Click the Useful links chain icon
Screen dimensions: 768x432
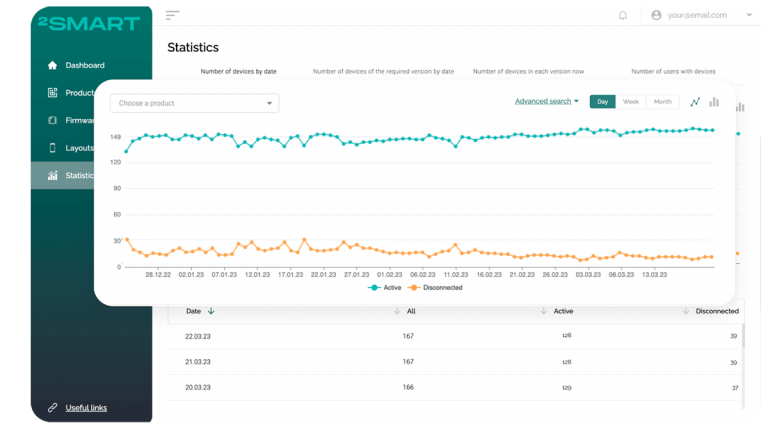[x=52, y=407]
